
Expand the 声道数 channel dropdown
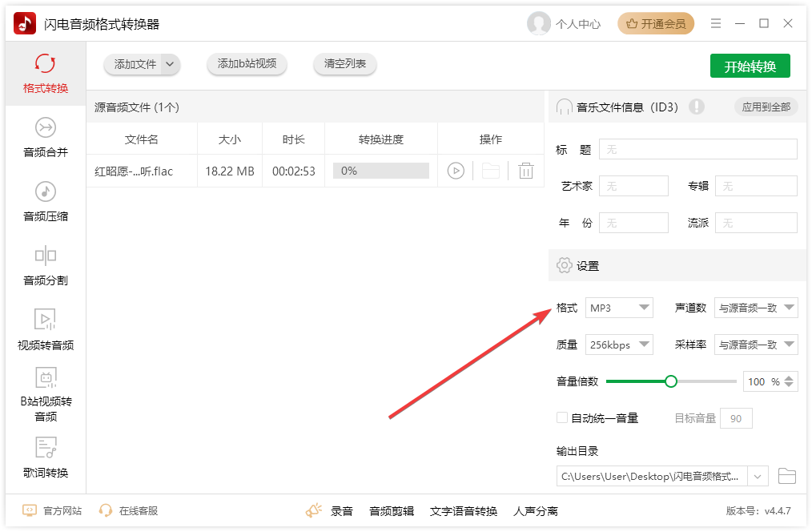pyautogui.click(x=756, y=308)
